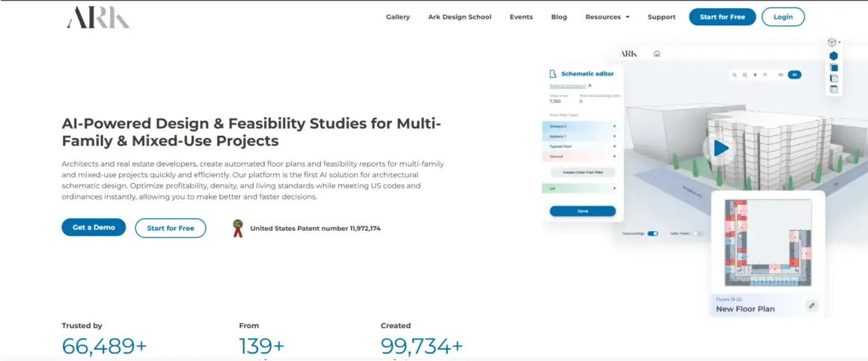Click the small ARK logo in preview
868x361 pixels.
click(x=629, y=54)
